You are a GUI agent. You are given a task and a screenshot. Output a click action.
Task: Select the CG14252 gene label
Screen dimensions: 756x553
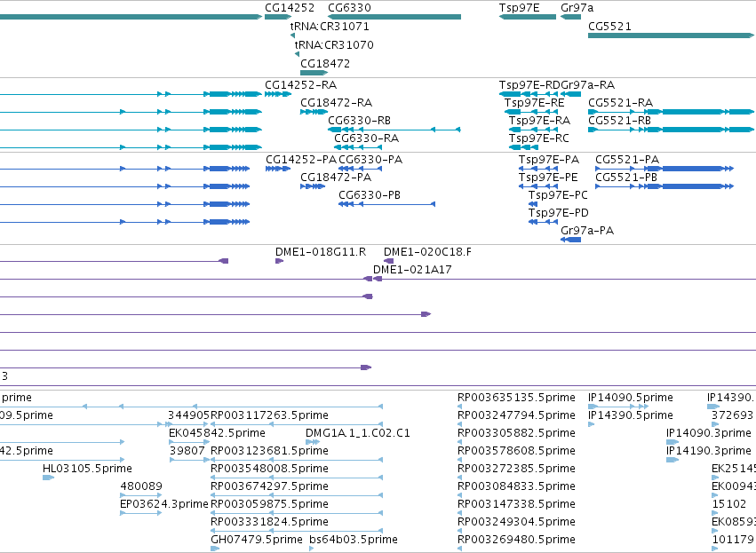coord(290,8)
